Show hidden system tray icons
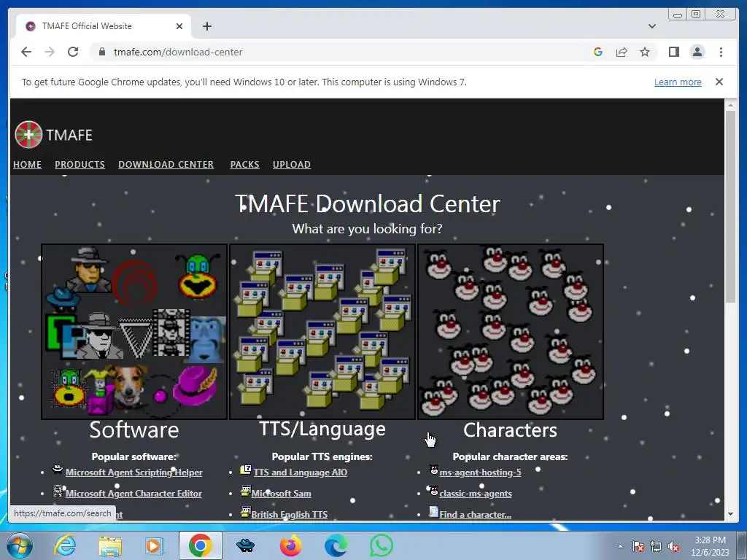The image size is (747, 560). click(620, 546)
